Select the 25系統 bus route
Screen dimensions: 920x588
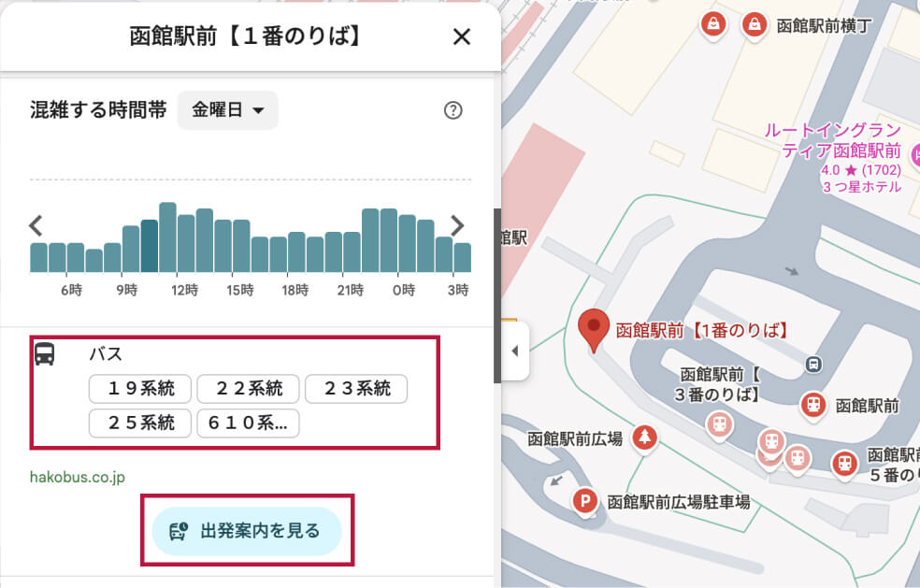(140, 423)
